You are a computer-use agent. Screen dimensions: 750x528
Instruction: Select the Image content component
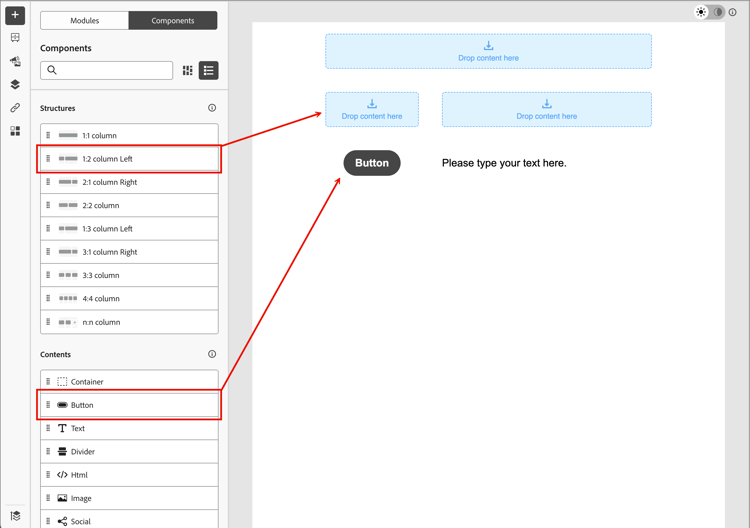click(x=129, y=498)
